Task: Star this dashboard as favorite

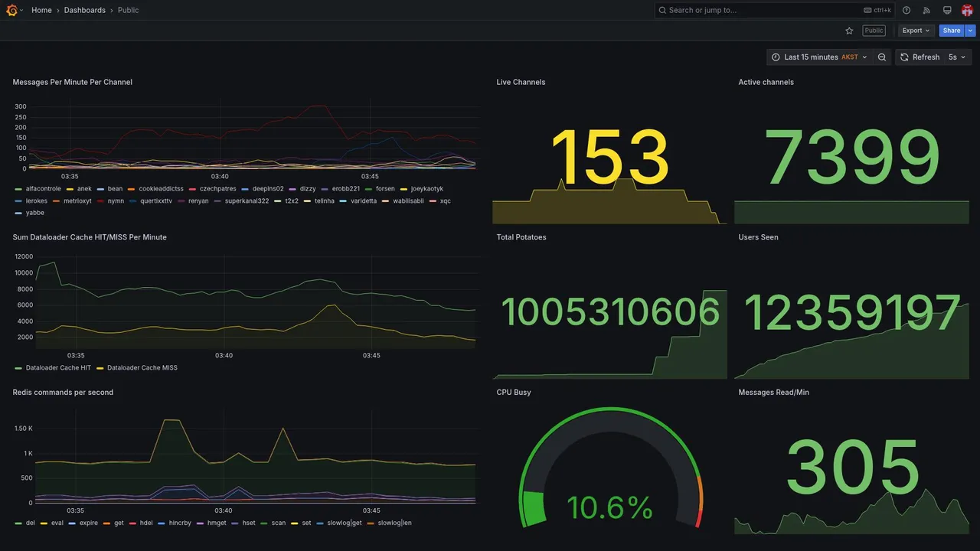Action: [x=849, y=31]
